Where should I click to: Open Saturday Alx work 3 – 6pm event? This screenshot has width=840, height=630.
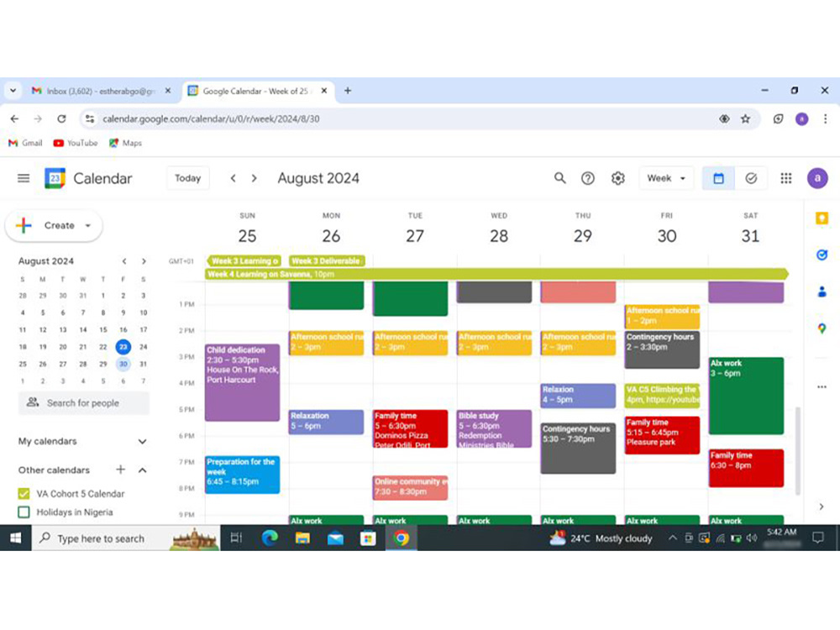[746, 396]
